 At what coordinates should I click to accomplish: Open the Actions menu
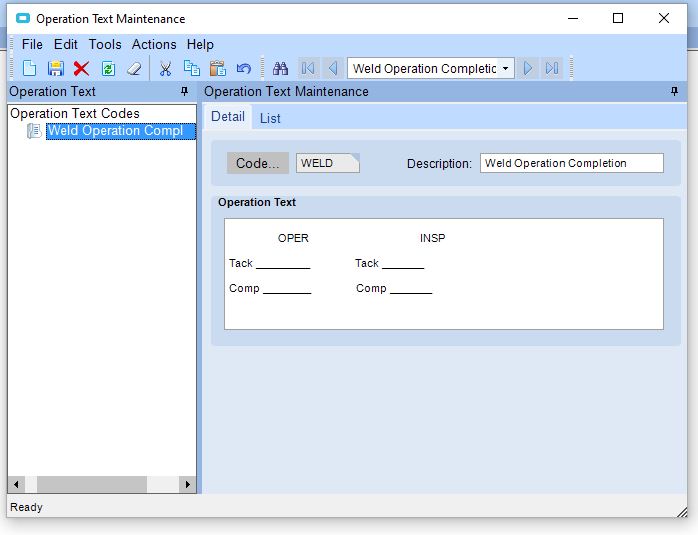pos(154,45)
